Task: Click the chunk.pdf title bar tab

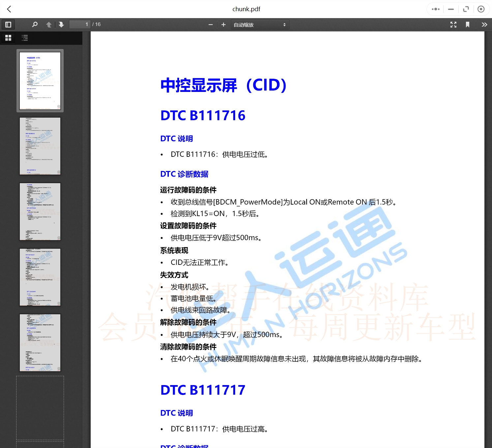Action: [x=246, y=9]
